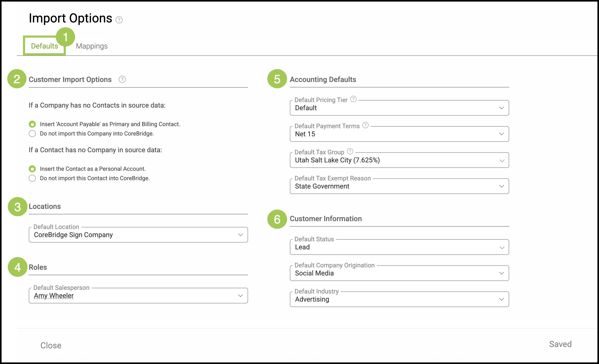Click the Saved button
Viewport: 599px width, 364px height.
[x=560, y=344]
